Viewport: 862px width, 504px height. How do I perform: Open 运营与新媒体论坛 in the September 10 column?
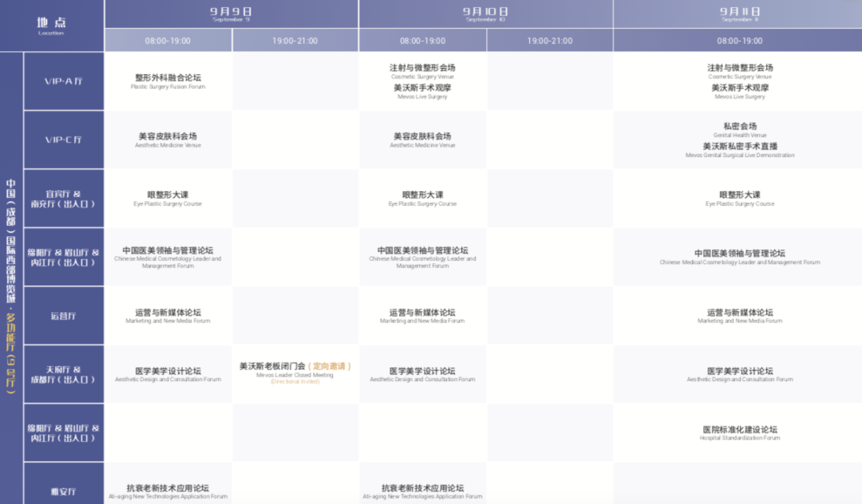point(423,317)
